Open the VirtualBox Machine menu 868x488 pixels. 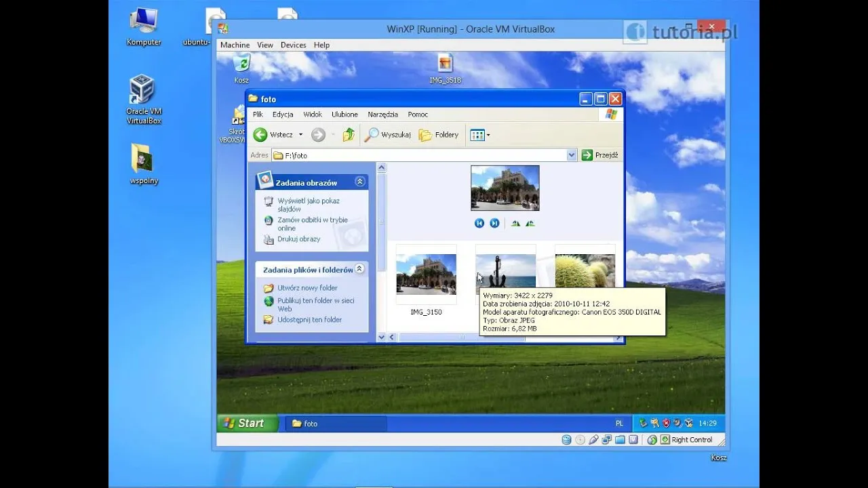235,45
